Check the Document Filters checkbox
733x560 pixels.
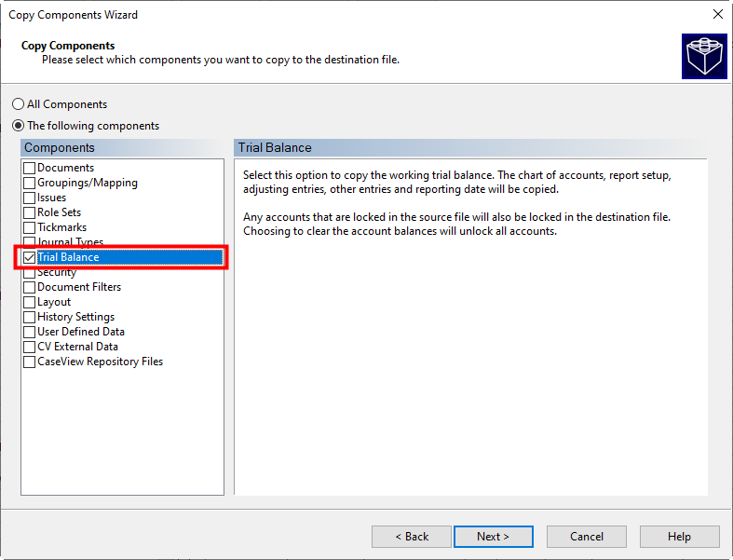coord(30,287)
